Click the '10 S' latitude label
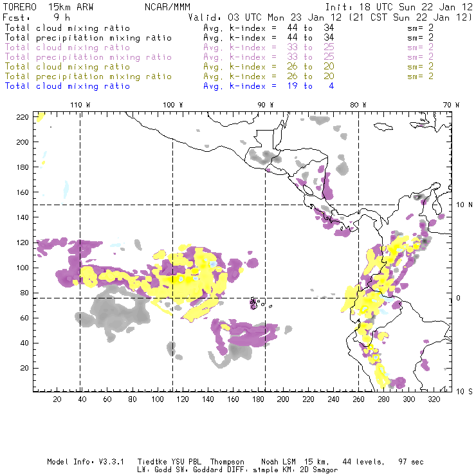The height and width of the screenshot is (476, 476). [464, 392]
